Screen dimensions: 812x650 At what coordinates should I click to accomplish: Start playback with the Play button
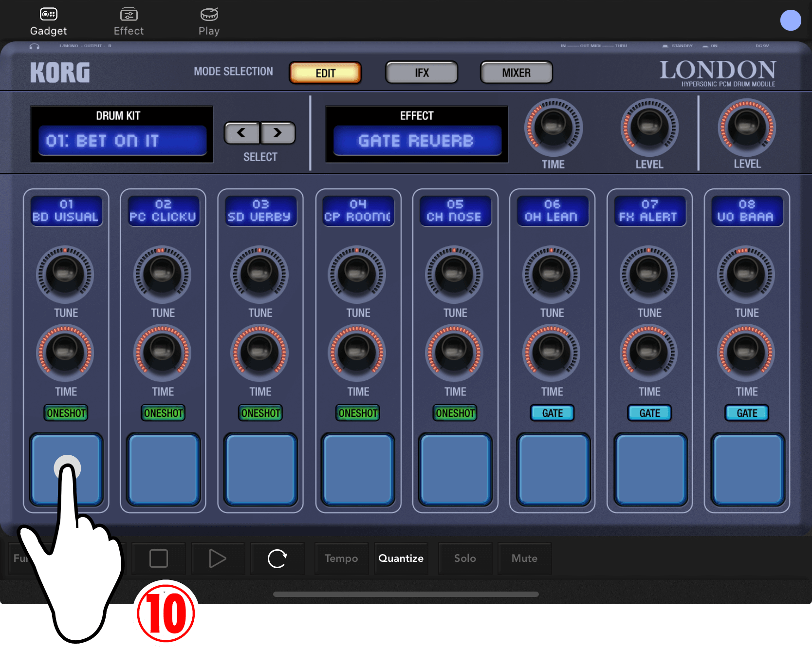(218, 558)
